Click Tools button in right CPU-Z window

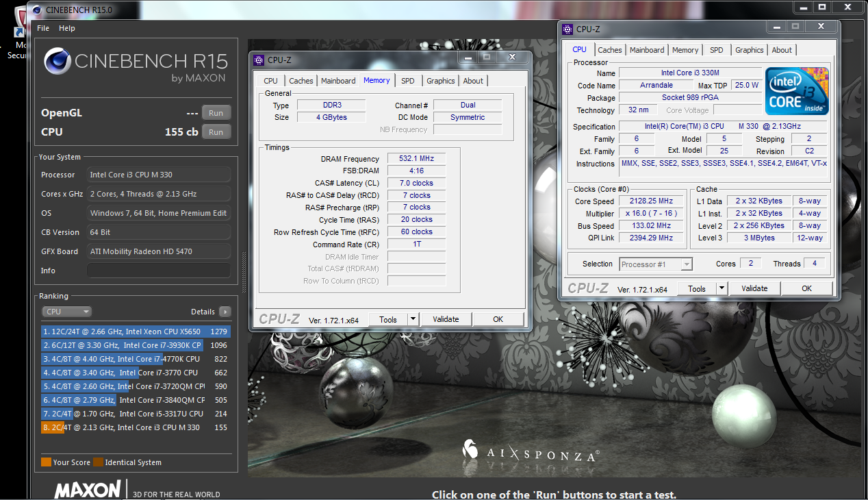pyautogui.click(x=697, y=288)
